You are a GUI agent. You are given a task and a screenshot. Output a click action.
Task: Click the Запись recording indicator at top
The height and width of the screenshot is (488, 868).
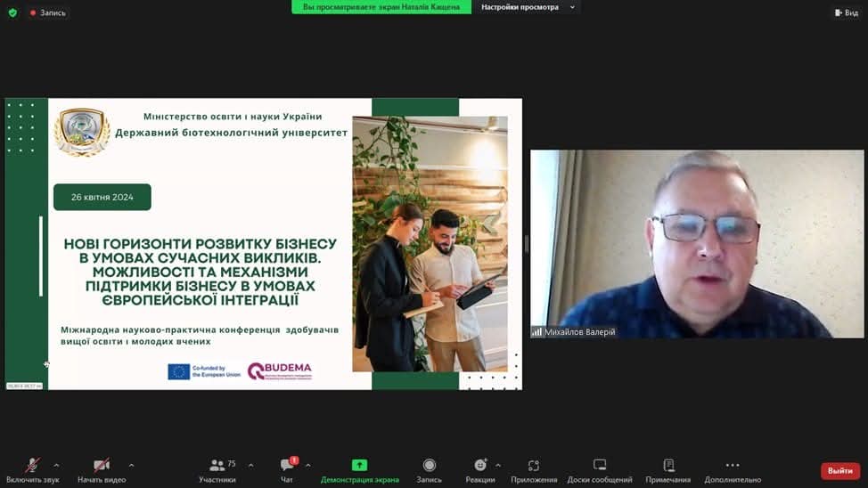(47, 12)
